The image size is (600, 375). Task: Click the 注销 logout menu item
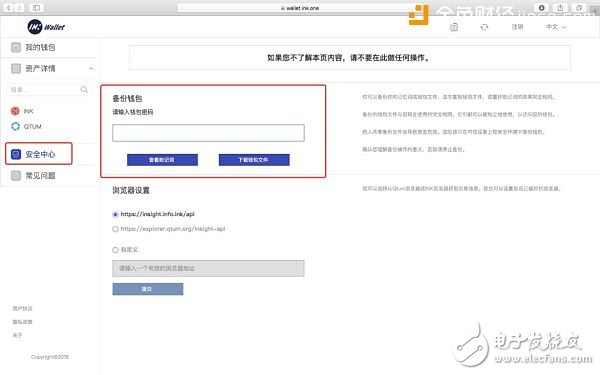coord(517,27)
